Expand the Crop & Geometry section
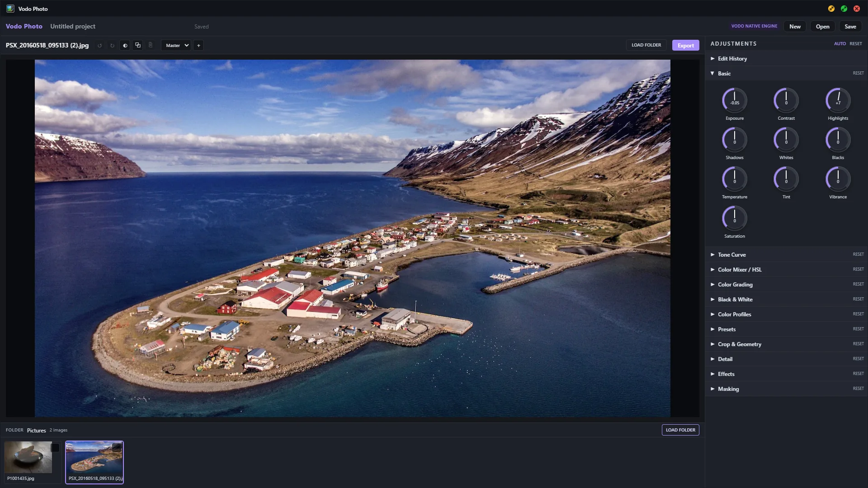This screenshot has width=868, height=488. click(x=787, y=344)
